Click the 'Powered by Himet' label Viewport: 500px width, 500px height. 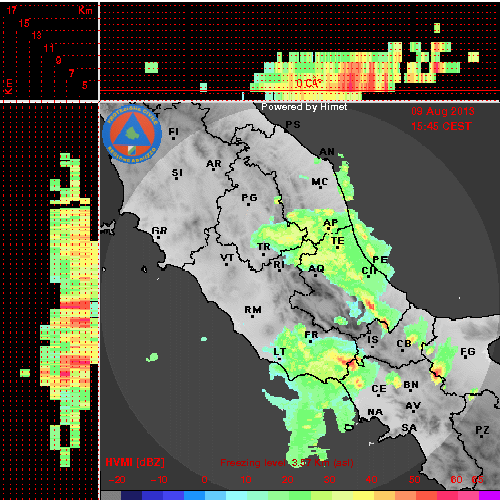(304, 107)
